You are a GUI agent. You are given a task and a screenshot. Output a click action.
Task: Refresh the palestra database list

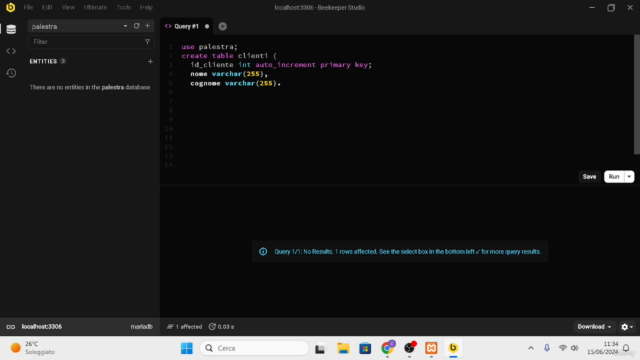click(x=136, y=26)
